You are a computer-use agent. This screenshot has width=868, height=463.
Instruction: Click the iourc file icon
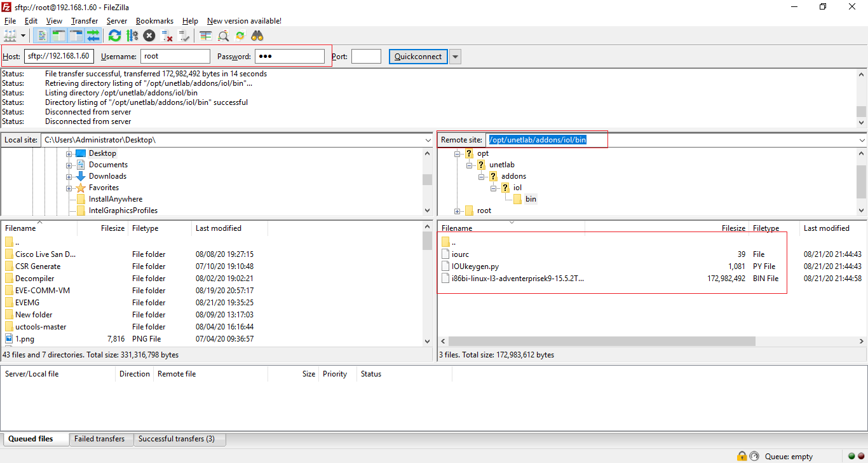(x=445, y=254)
